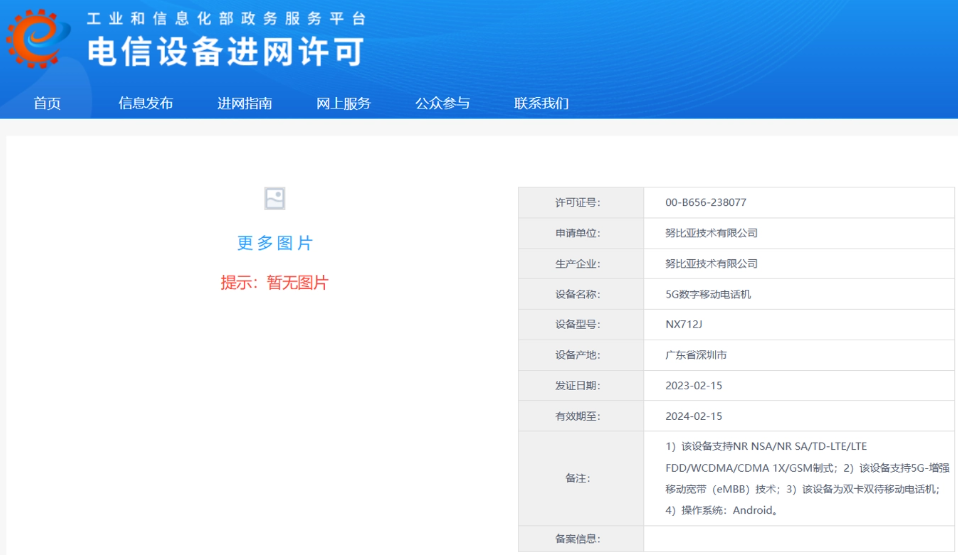
Task: Click the 设备型号 label cell
Action: [x=581, y=325]
